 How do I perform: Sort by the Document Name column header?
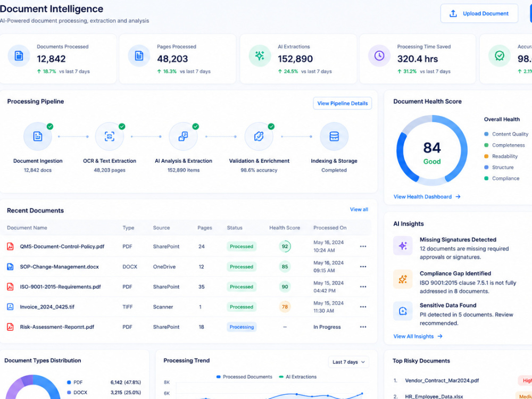pos(27,228)
